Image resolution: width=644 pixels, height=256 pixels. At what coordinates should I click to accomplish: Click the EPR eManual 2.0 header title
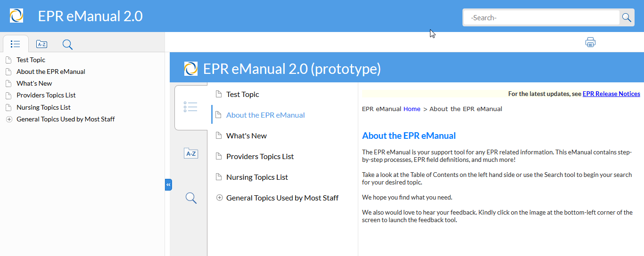90,16
